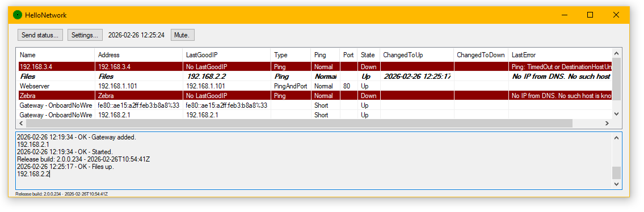Click the log line 'OK - Started.'
This screenshot has height=212, width=644.
coord(65,152)
